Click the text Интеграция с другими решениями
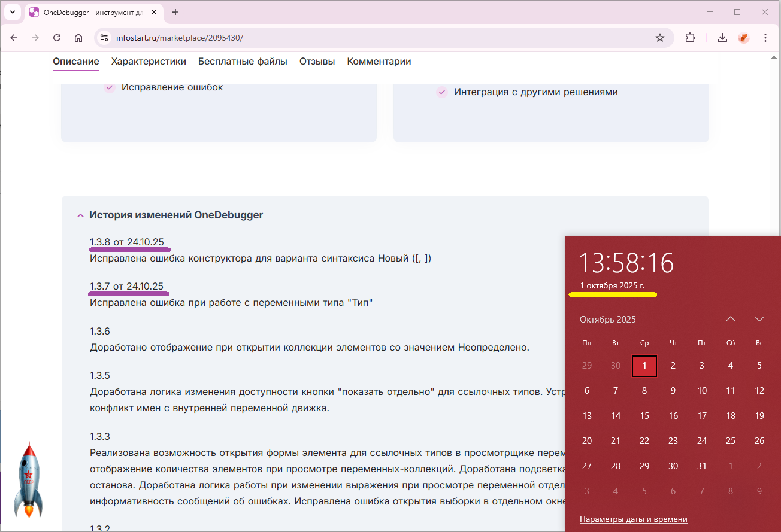This screenshot has width=781, height=532. point(536,92)
